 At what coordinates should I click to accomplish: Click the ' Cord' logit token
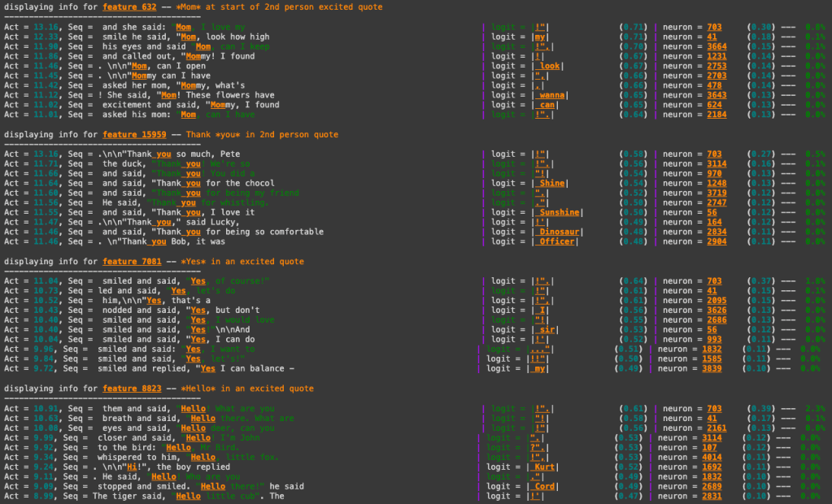click(542, 486)
